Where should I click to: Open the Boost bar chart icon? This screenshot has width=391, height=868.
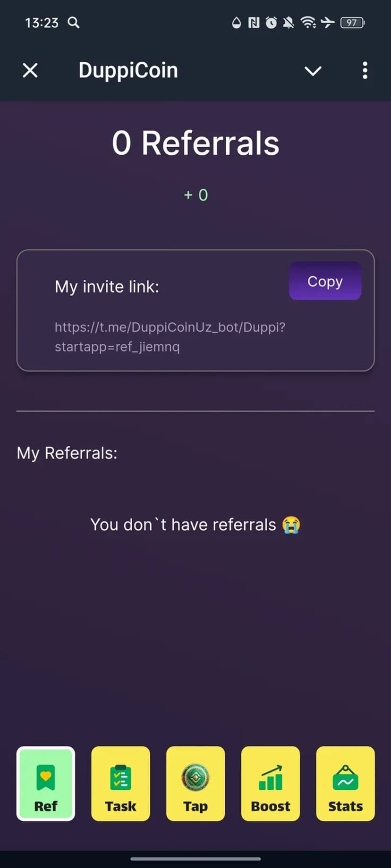point(271,777)
